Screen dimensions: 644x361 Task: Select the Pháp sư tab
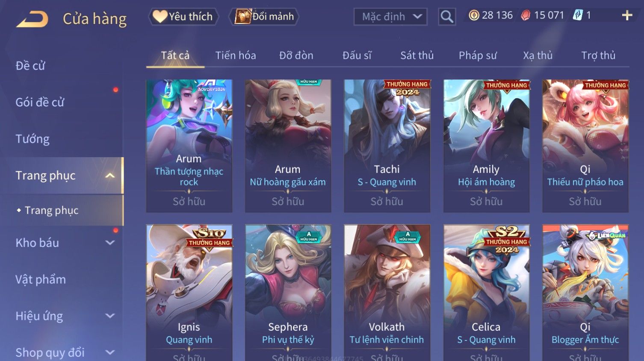coord(478,56)
